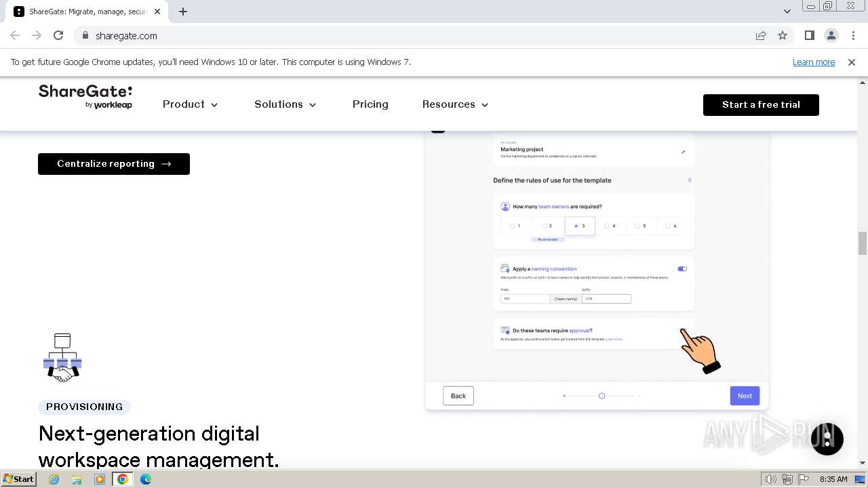The image size is (868, 488).
Task: Open the tab search dropdown arrow
Action: click(787, 12)
